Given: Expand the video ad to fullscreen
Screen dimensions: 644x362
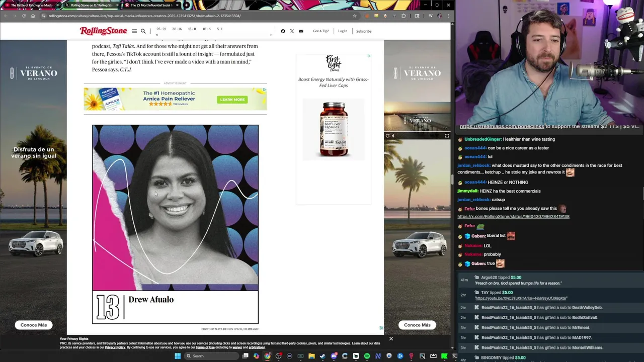Looking at the screenshot, I should (x=447, y=136).
